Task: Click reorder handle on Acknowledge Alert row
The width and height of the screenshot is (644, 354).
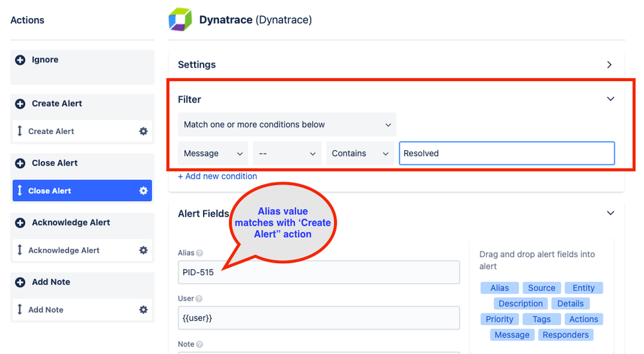Action: (x=20, y=251)
